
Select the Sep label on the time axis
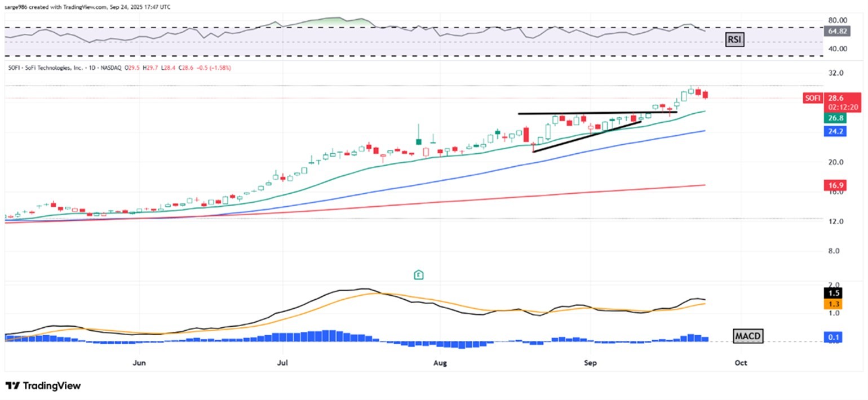tap(590, 363)
